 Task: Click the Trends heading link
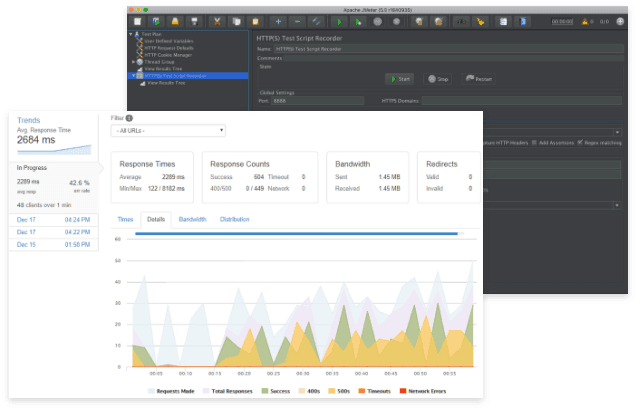click(28, 120)
